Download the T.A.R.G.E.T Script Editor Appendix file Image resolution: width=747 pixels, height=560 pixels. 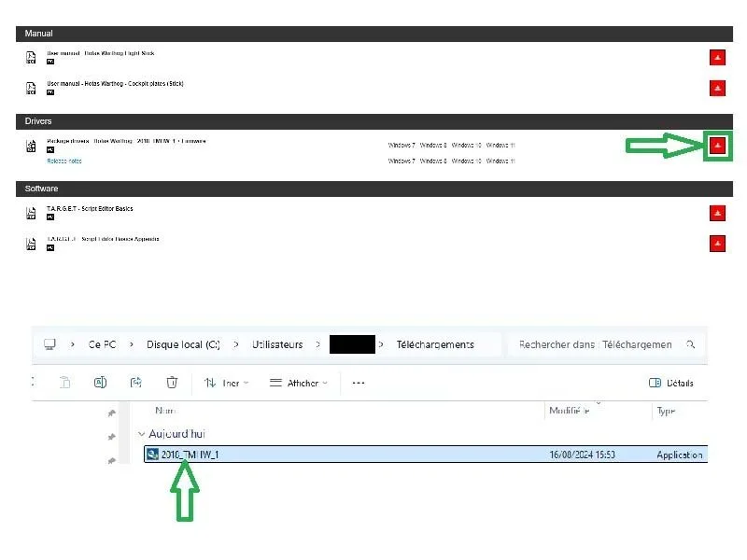click(x=717, y=244)
